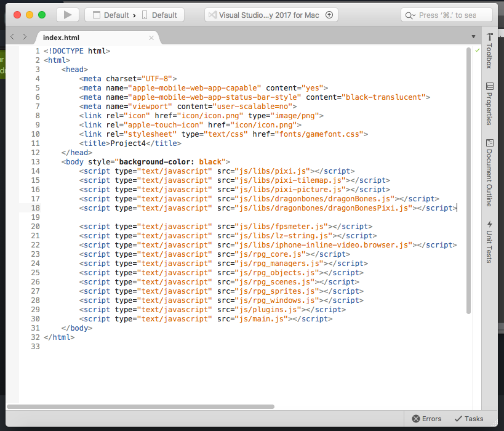The width and height of the screenshot is (504, 431).
Task: Click the green checkmark analysis indicator
Action: click(478, 50)
